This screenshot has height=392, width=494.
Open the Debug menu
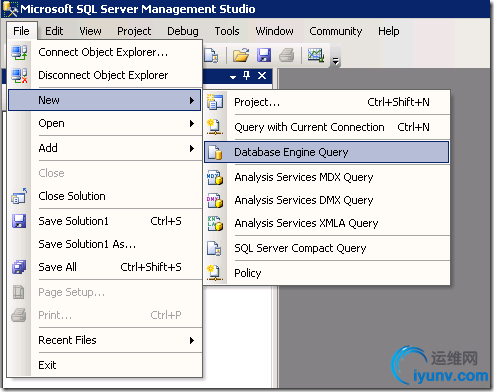[x=183, y=31]
